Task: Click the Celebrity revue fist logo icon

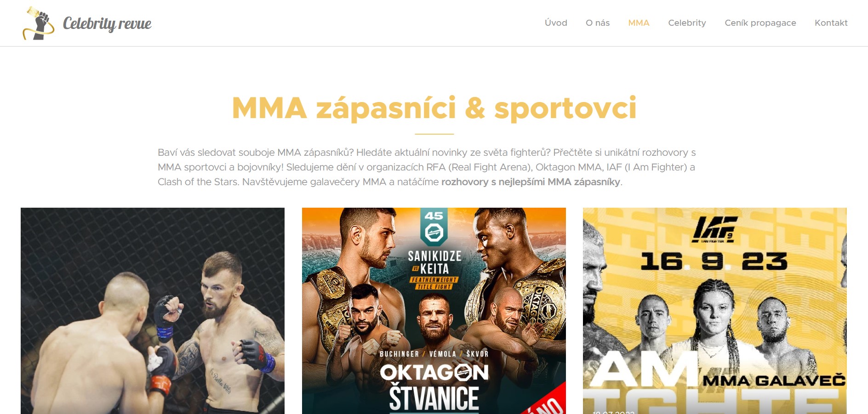Action: pyautogui.click(x=38, y=23)
